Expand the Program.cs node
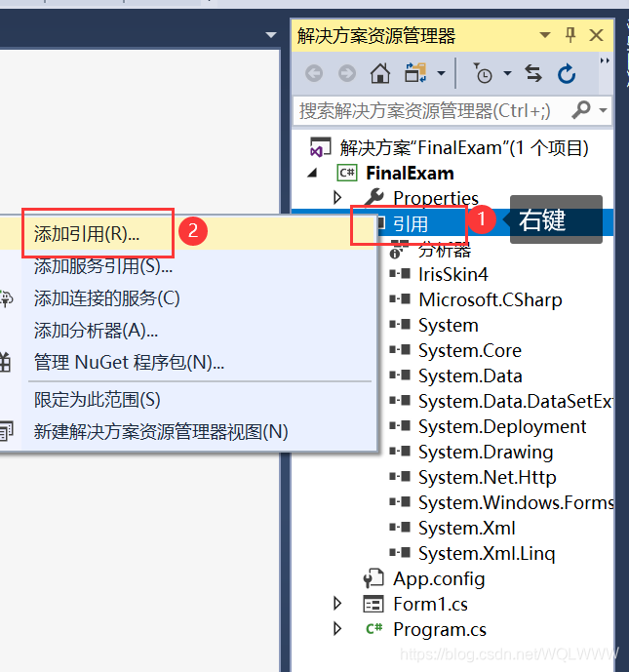The height and width of the screenshot is (672, 629). click(337, 629)
